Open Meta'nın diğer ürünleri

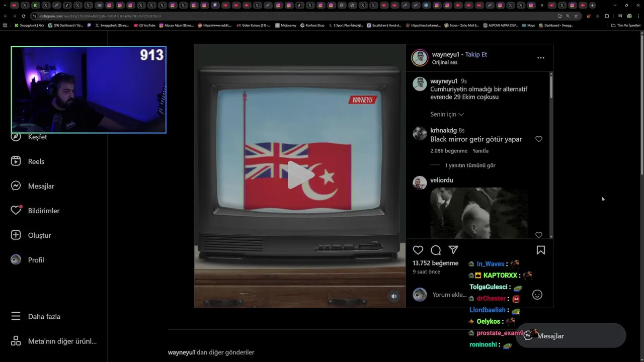pyautogui.click(x=54, y=341)
